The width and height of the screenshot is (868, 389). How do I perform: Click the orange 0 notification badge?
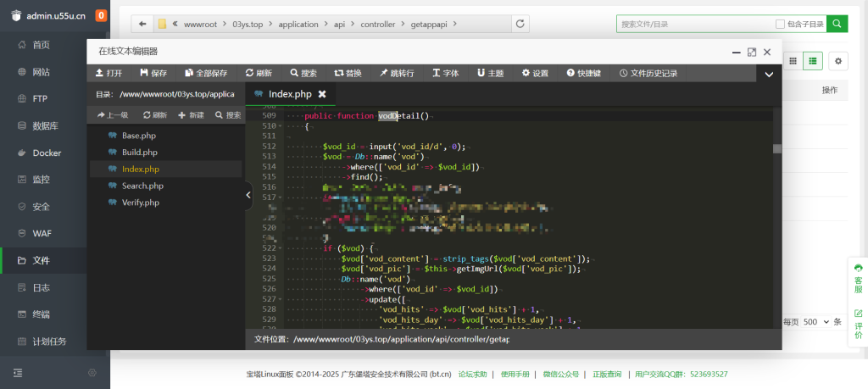click(x=101, y=15)
